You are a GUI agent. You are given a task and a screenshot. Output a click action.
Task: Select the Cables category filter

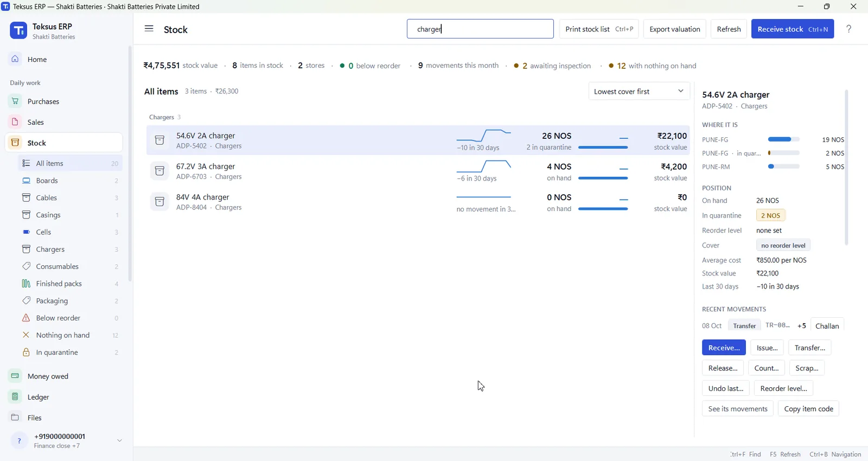pos(71,198)
